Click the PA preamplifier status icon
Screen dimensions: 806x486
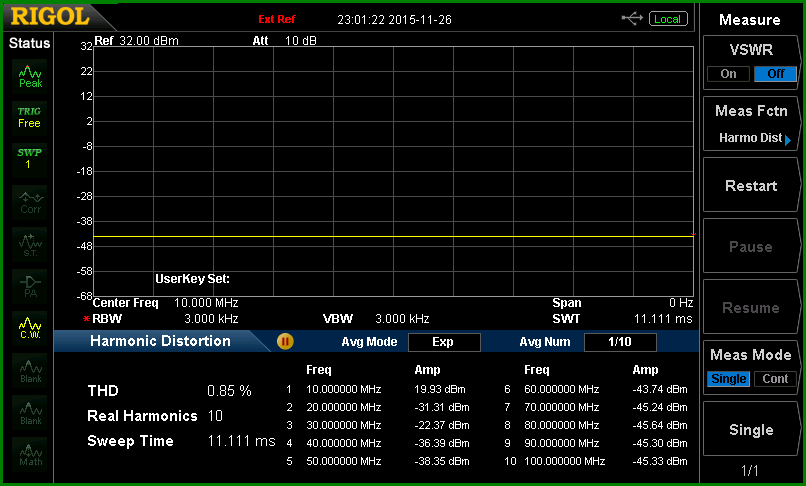point(30,286)
